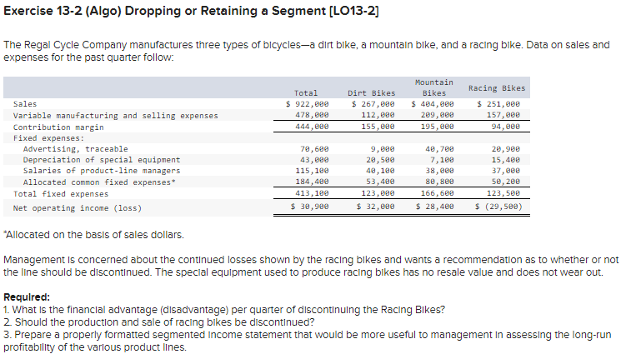Click 'Variable manufacturing and selling expenses' label
This screenshot has height=364, width=641.
coord(116,116)
